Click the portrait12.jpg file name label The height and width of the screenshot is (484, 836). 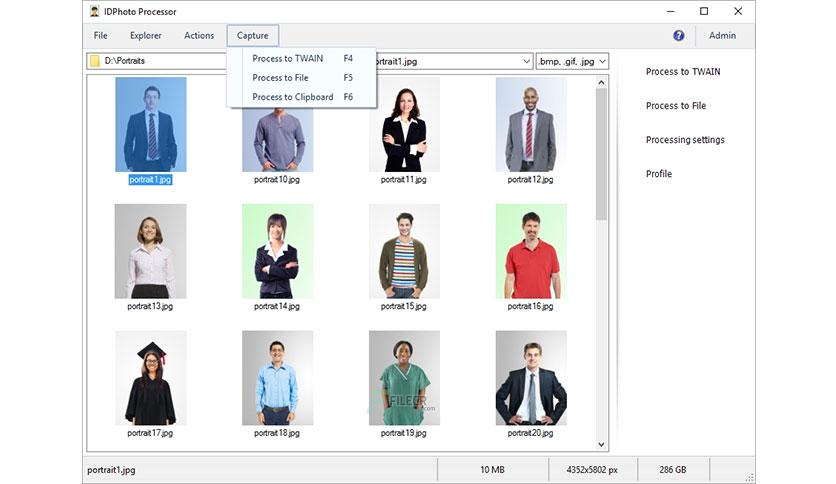(x=530, y=180)
